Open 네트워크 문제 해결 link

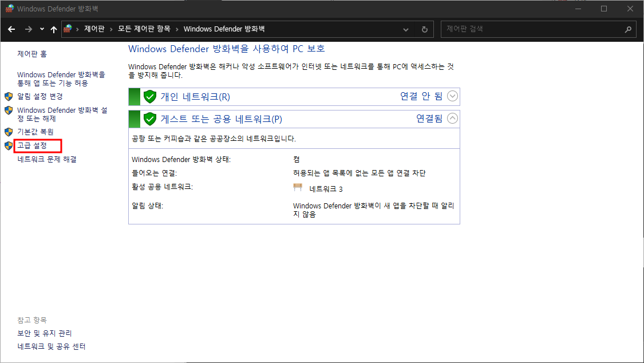[47, 159]
